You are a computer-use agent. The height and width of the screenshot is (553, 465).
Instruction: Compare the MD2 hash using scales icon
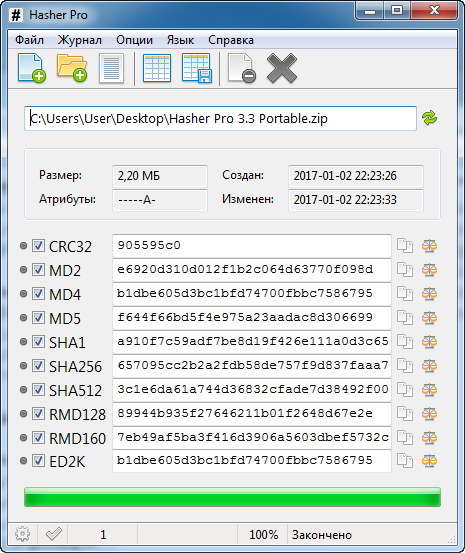[x=429, y=270]
